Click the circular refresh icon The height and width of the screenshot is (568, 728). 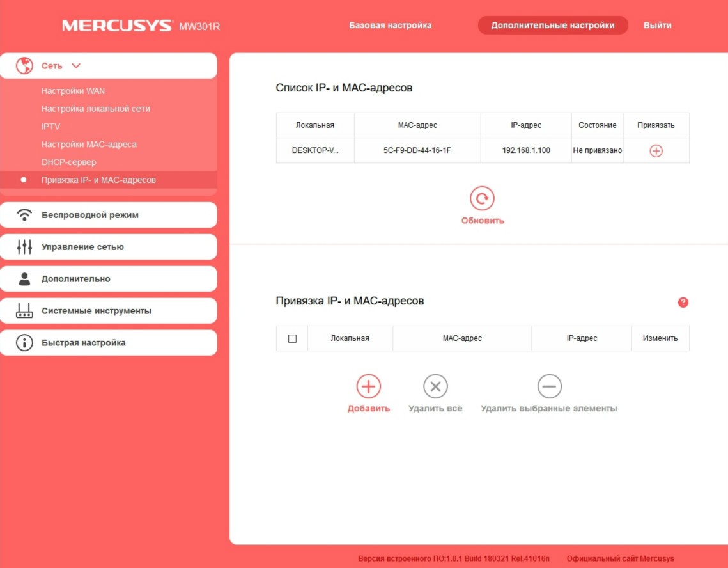tap(482, 198)
